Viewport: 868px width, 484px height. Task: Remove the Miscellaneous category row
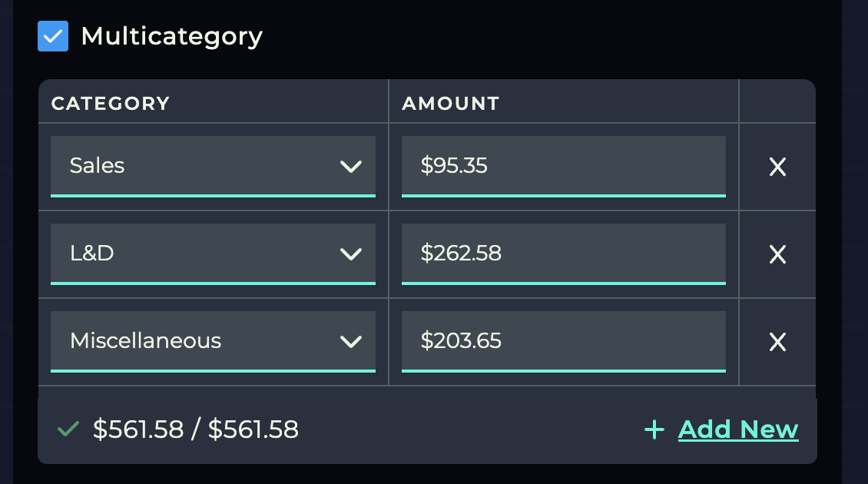(777, 342)
